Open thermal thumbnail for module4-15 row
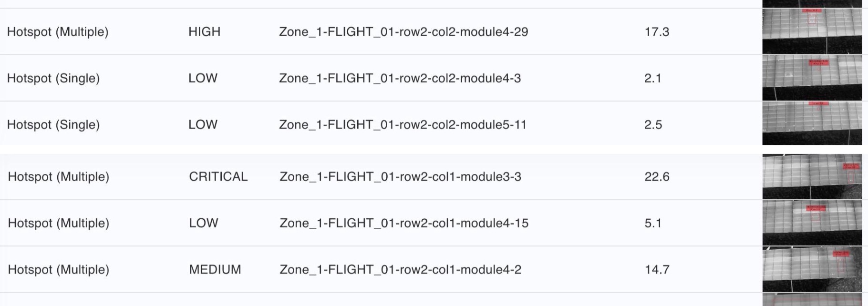This screenshot has width=868, height=306. (x=812, y=223)
